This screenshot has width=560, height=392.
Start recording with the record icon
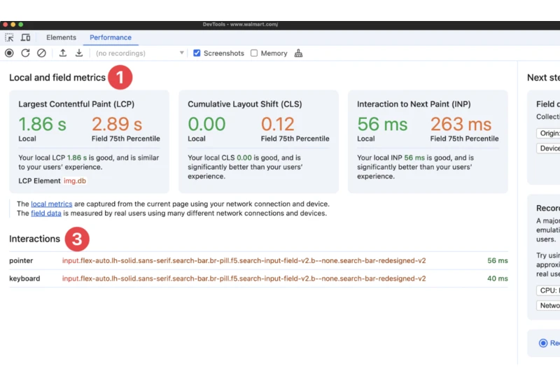(x=9, y=53)
